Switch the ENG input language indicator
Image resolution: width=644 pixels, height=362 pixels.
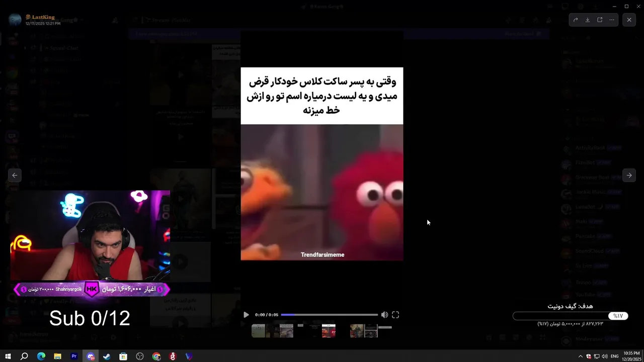[x=615, y=356]
